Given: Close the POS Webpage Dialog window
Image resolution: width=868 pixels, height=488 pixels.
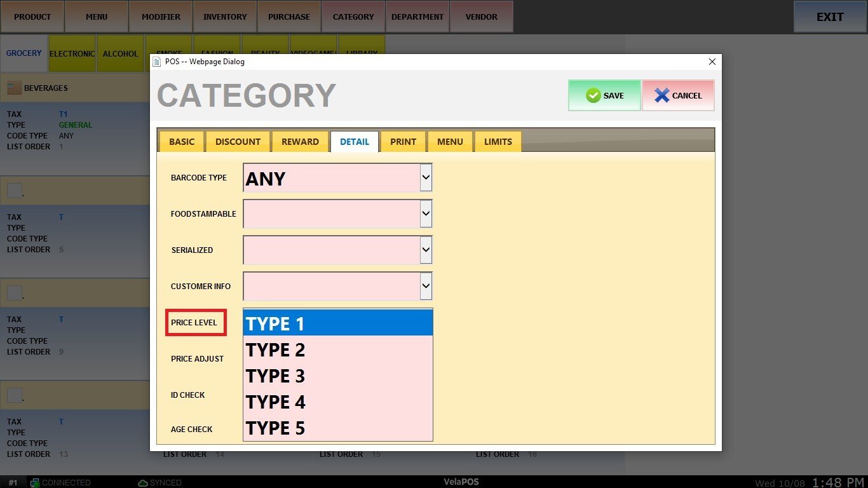Looking at the screenshot, I should [712, 62].
